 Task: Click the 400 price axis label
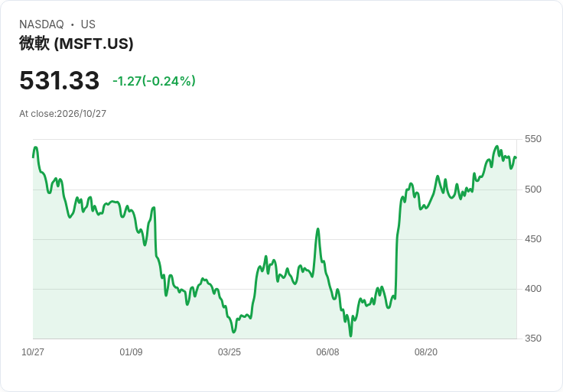(x=533, y=289)
